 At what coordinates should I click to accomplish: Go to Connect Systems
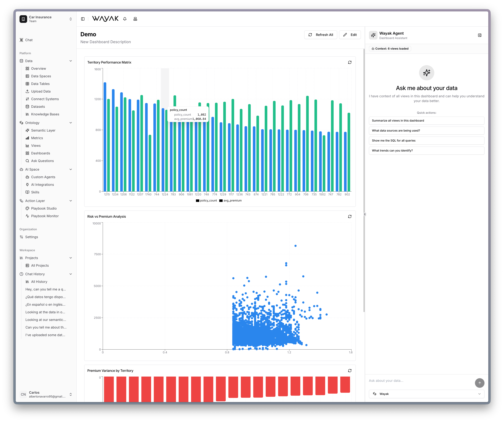[45, 99]
